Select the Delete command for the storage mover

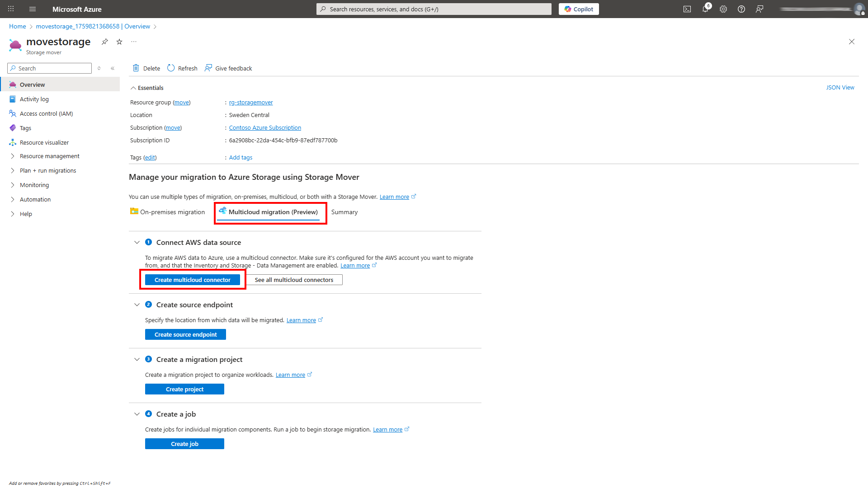click(x=146, y=68)
